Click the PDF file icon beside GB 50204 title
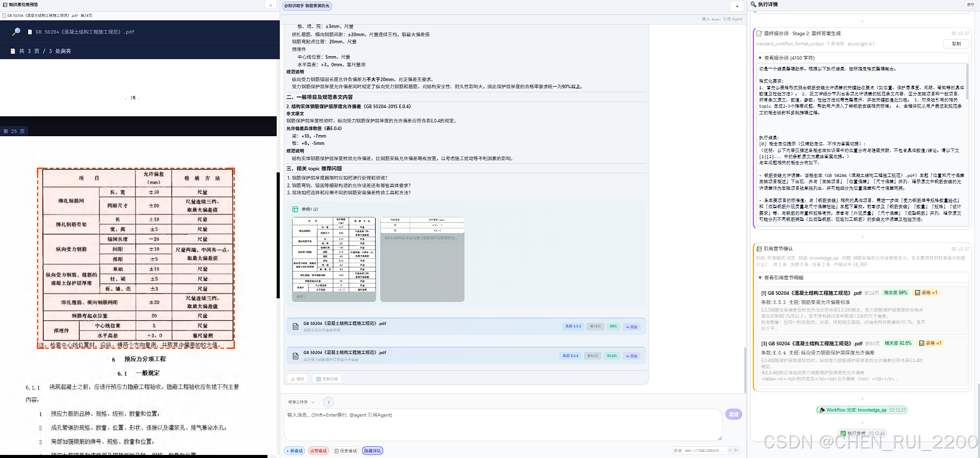980x458 pixels. (x=30, y=32)
